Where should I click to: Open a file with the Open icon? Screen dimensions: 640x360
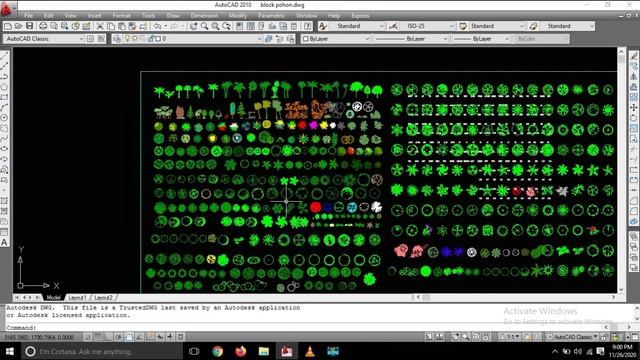click(18, 26)
